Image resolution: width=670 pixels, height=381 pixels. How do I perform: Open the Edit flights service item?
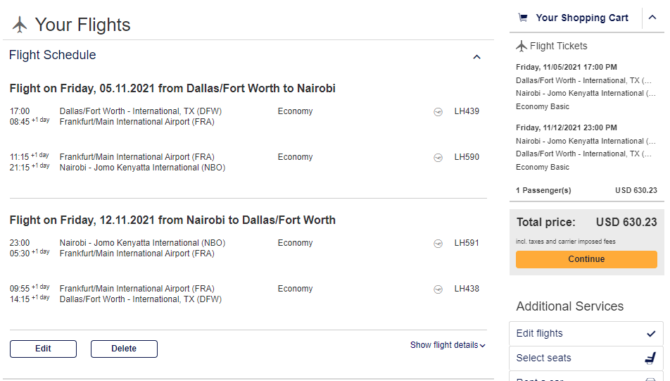tap(586, 334)
